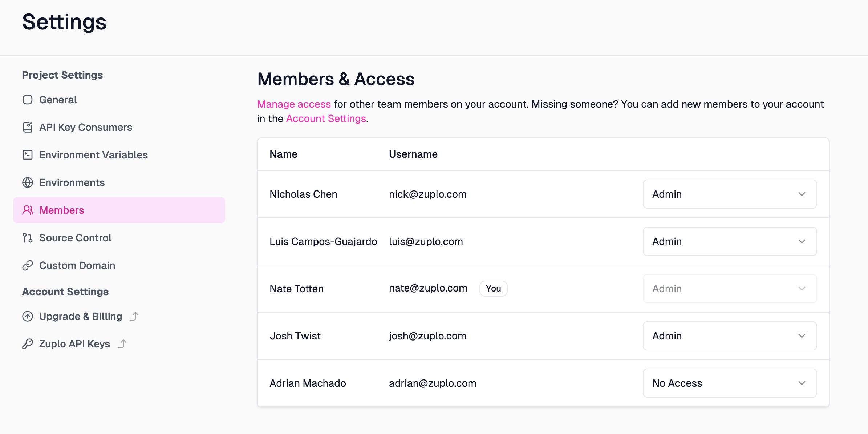The height and width of the screenshot is (434, 868).
Task: Open Zuplo API Keys page
Action: (119, 344)
